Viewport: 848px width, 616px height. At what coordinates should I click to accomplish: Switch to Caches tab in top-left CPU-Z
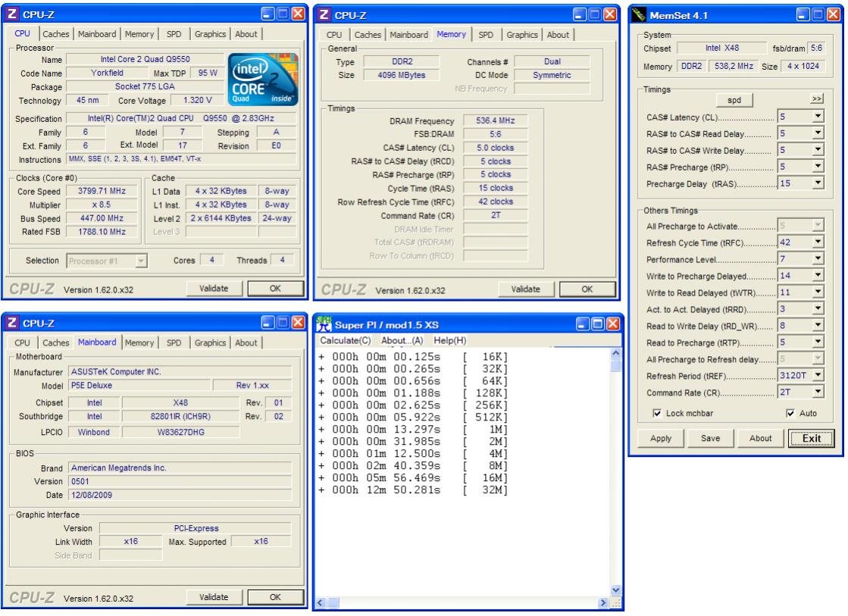pyautogui.click(x=56, y=34)
